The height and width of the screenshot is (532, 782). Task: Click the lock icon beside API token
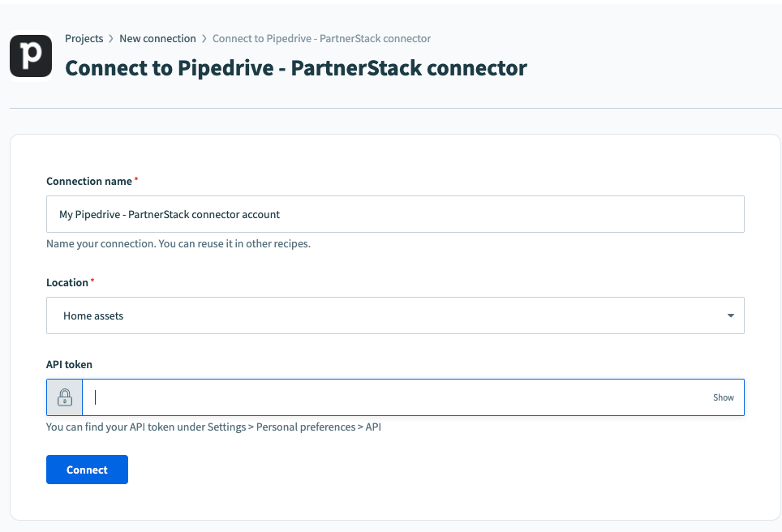point(65,397)
